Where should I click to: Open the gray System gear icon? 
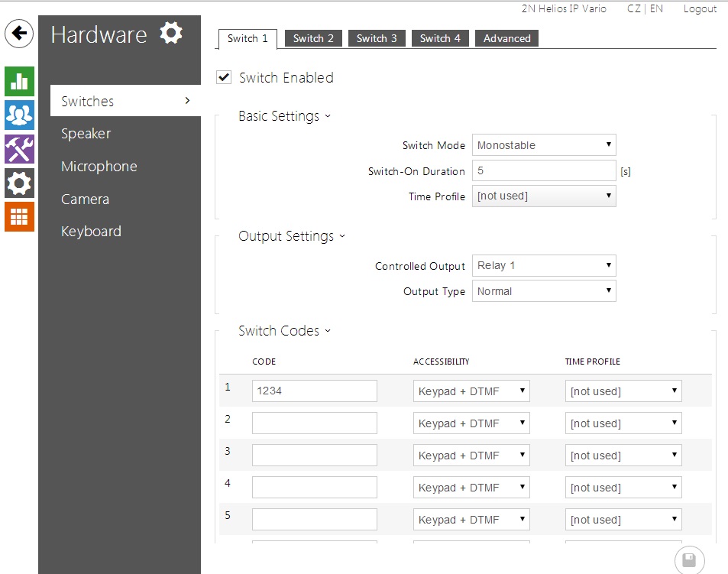click(19, 183)
